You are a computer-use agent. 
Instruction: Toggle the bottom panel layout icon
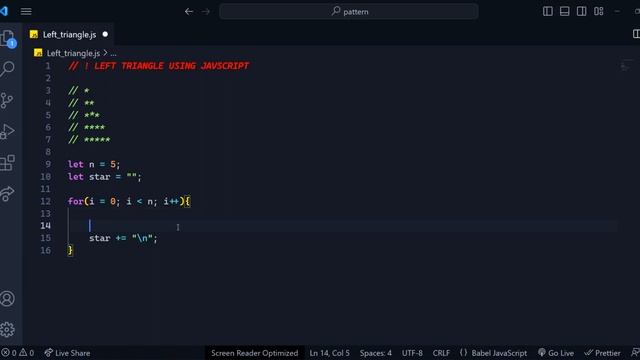[564, 11]
